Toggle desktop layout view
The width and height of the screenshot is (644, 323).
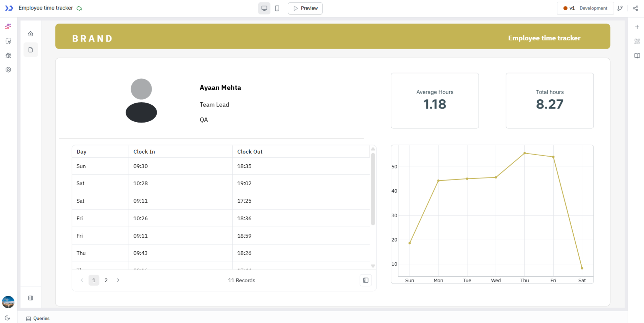(264, 8)
